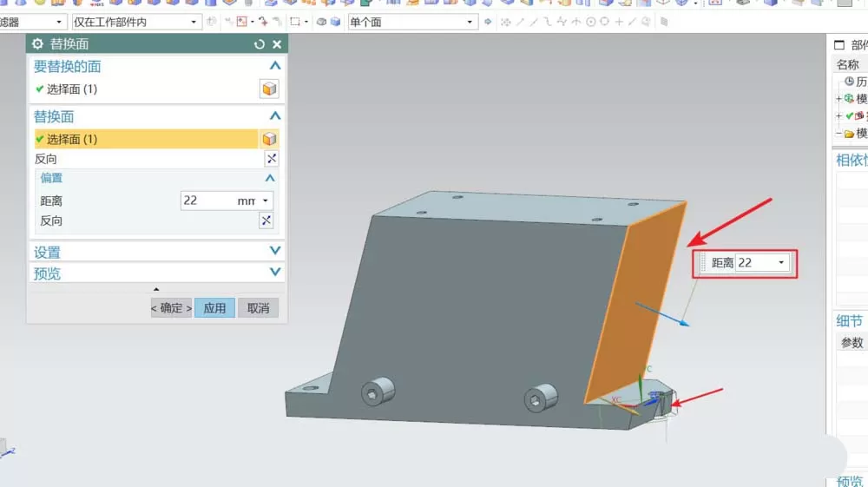This screenshot has width=868, height=487.
Task: Click the face selector cube icon under 要替换的面
Action: pyautogui.click(x=269, y=89)
